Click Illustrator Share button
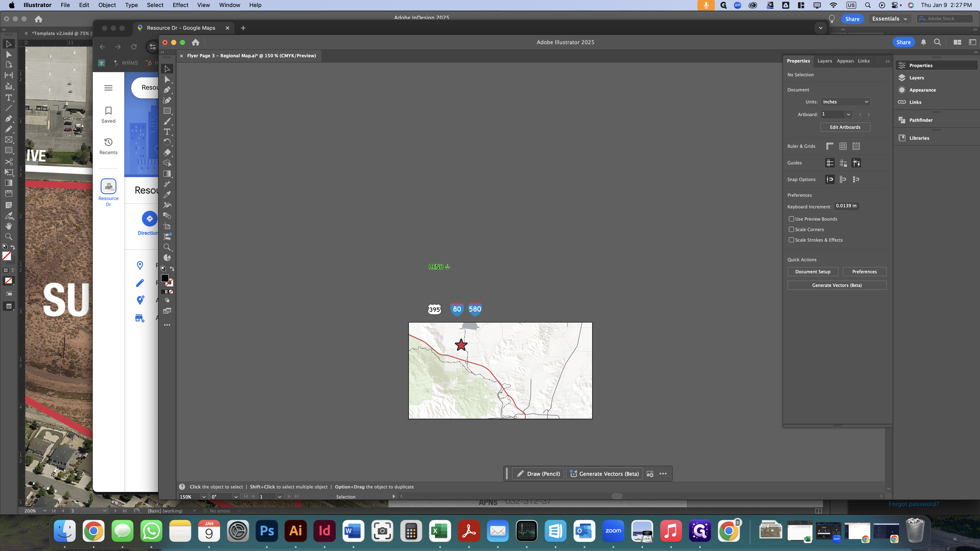The height and width of the screenshot is (551, 980). tap(903, 42)
